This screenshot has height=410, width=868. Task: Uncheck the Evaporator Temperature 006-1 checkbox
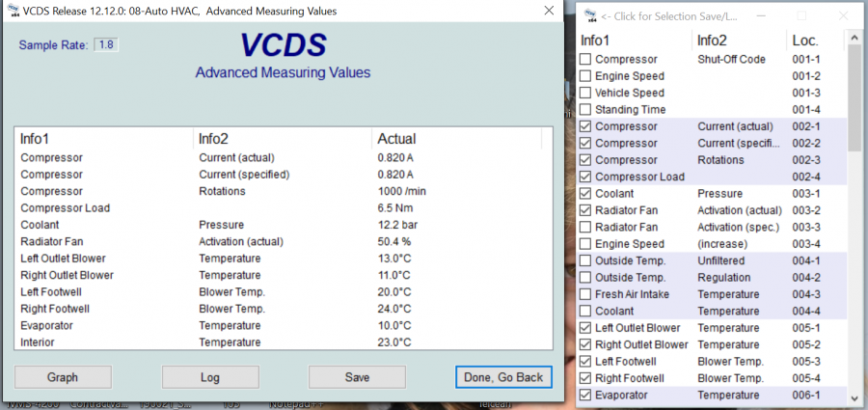pyautogui.click(x=585, y=396)
